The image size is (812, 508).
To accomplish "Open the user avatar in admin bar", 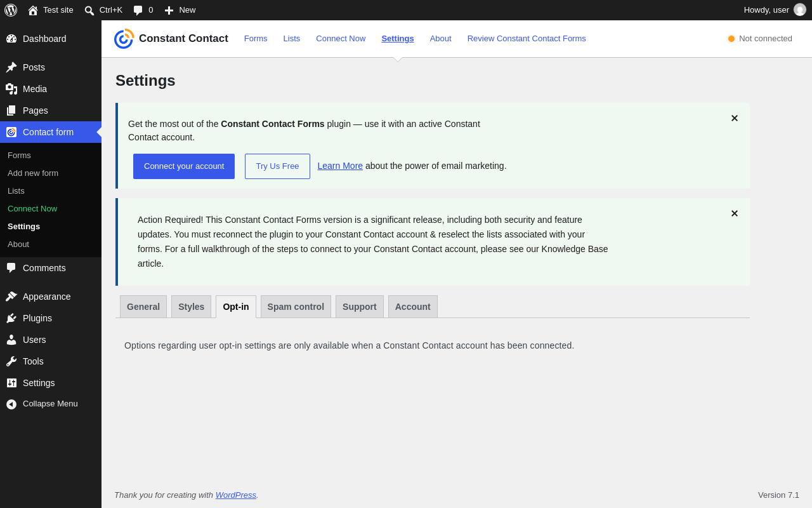I will click(800, 10).
